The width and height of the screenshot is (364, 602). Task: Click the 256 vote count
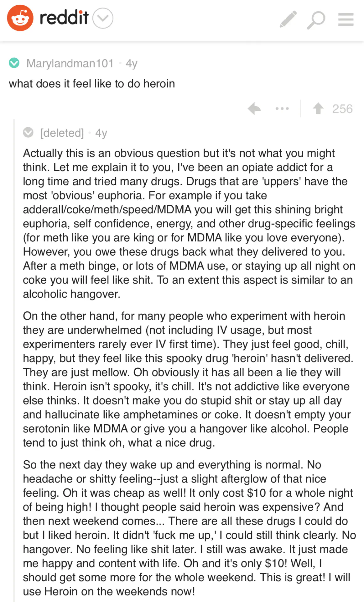[x=342, y=109]
